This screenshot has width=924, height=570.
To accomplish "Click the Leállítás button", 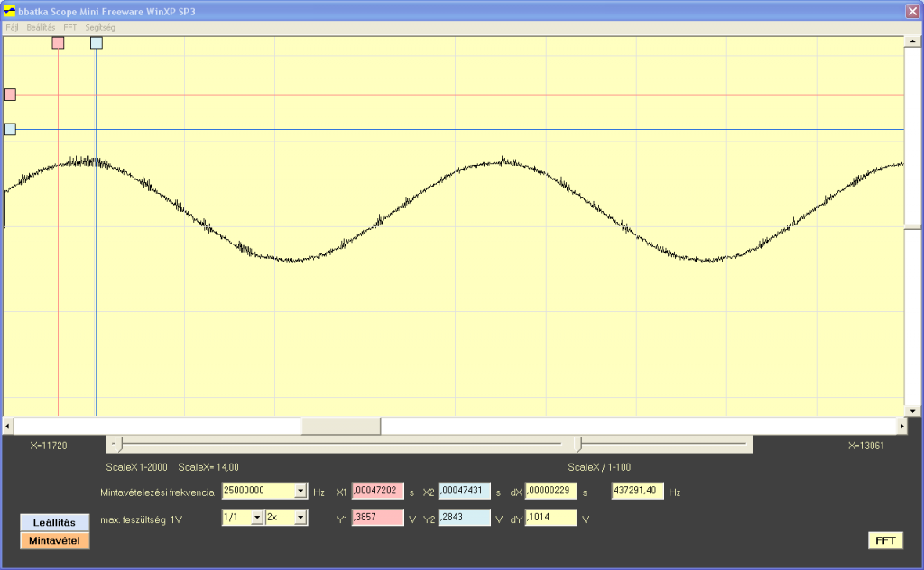I will [x=54, y=522].
